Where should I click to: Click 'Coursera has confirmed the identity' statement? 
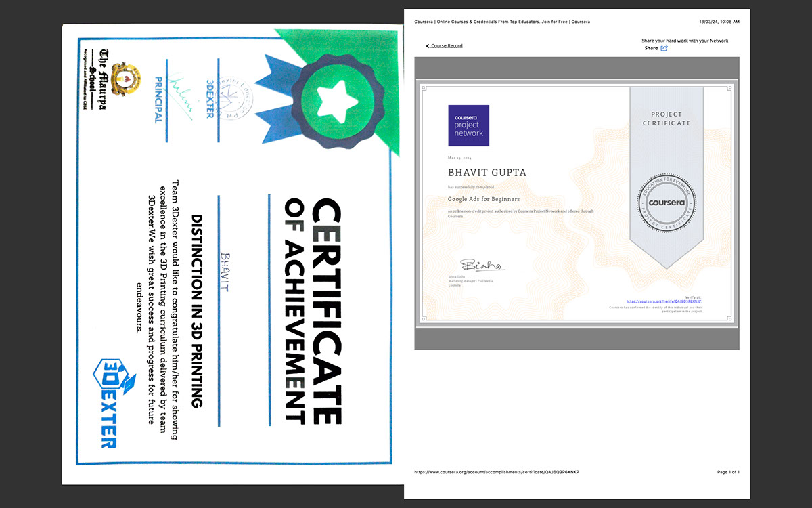point(656,310)
